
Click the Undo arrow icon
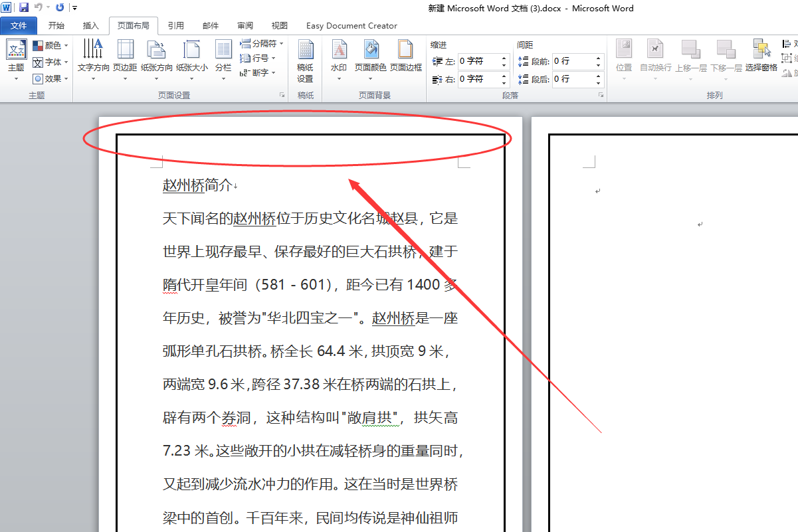[39, 7]
